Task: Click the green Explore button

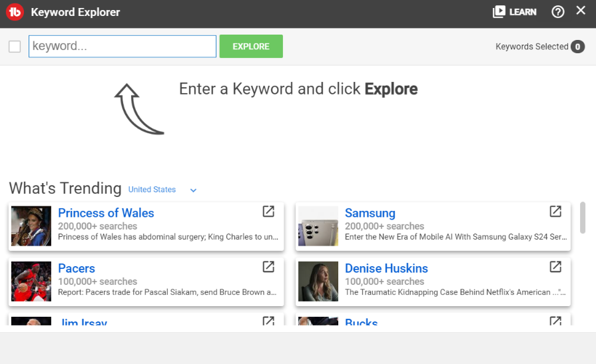Action: pyautogui.click(x=251, y=47)
